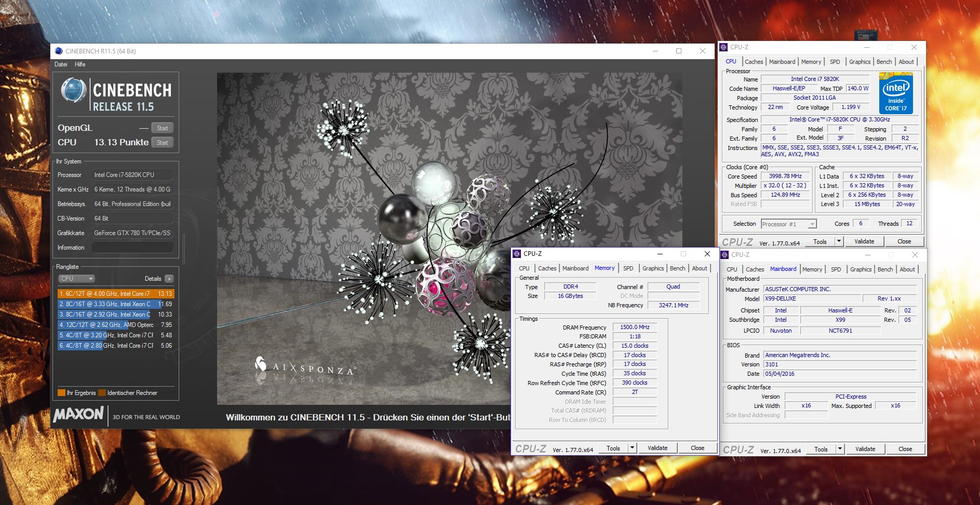Open Tools dropdown arrow in top CPU-Z window

coord(838,241)
